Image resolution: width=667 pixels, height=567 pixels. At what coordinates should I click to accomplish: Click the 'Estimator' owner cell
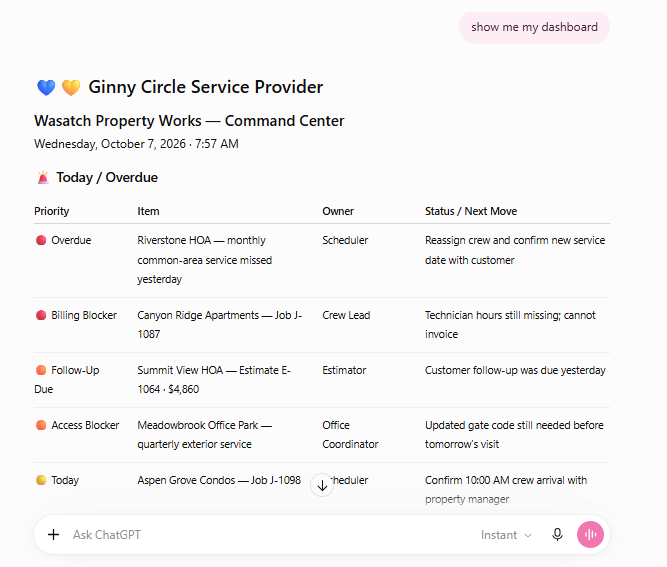[x=344, y=370]
